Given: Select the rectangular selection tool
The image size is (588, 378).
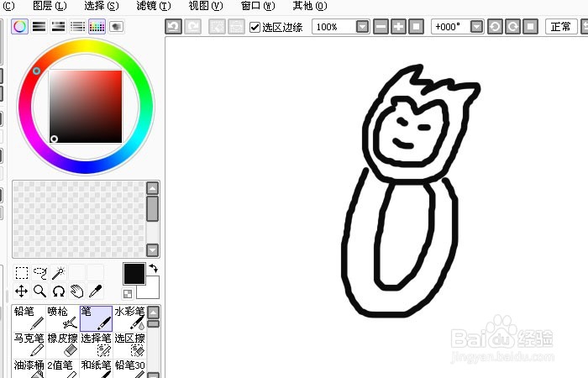Looking at the screenshot, I should (x=21, y=273).
